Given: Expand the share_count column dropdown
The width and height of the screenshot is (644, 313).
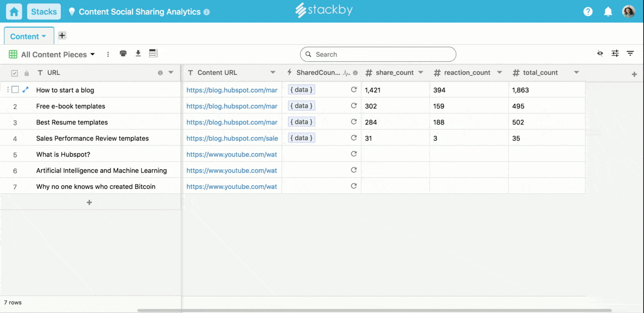Looking at the screenshot, I should 420,72.
